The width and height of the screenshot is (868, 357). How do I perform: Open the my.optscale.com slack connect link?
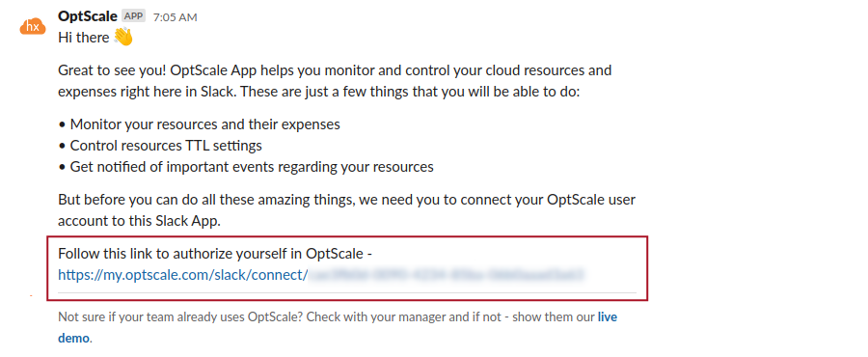tap(182, 275)
